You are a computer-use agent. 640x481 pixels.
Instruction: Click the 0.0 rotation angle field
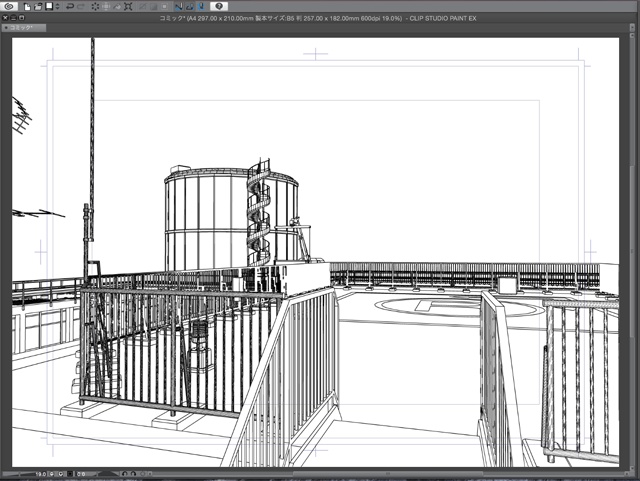[x=81, y=474]
